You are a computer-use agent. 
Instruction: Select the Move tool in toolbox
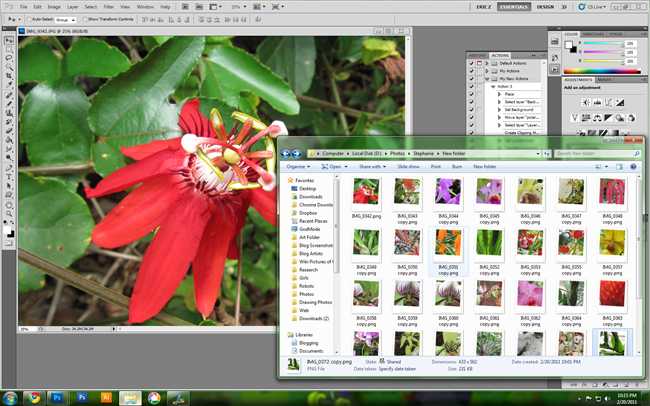(9, 41)
